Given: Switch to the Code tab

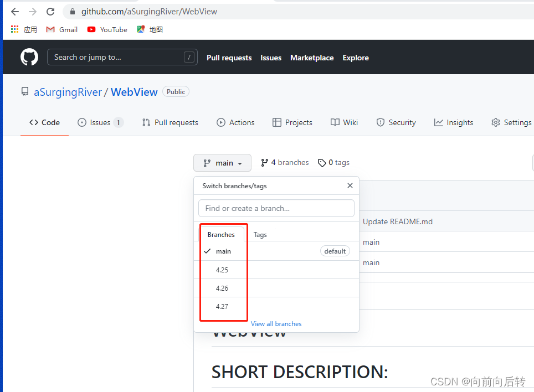Looking at the screenshot, I should 45,122.
